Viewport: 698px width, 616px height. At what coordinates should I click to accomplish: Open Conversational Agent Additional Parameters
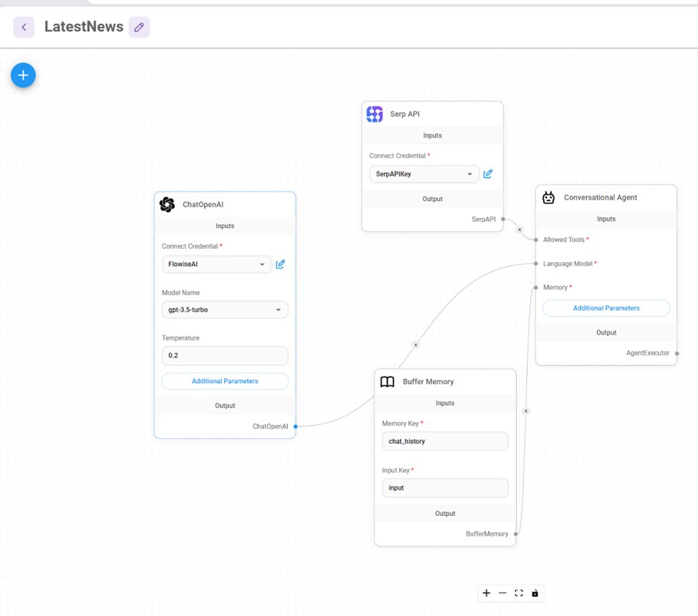pos(606,308)
